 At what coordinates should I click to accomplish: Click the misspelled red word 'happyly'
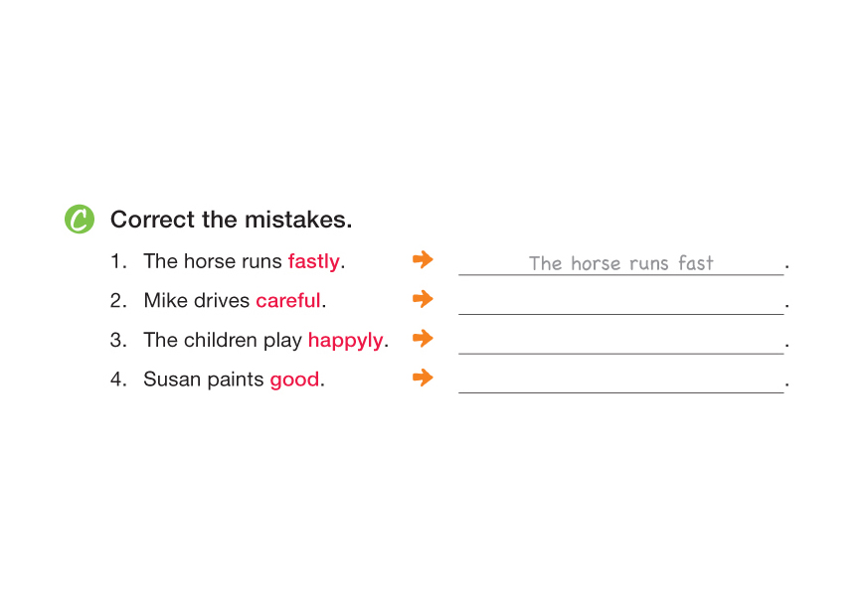[x=345, y=340]
